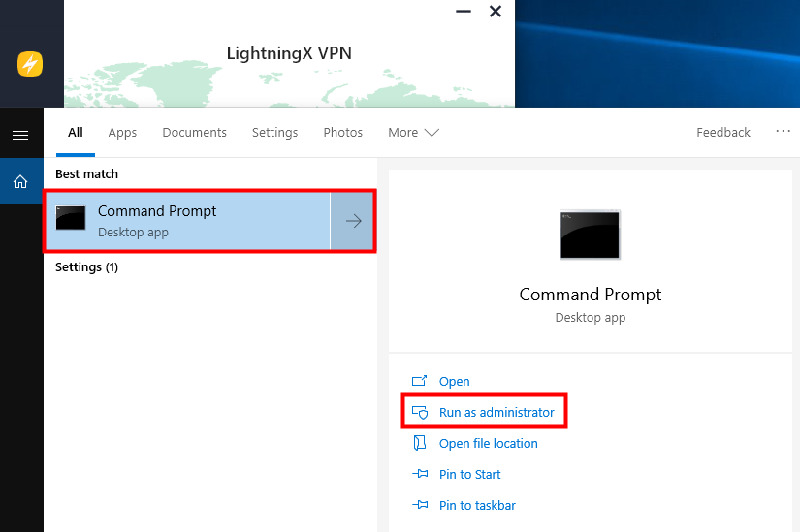Image resolution: width=800 pixels, height=532 pixels.
Task: Switch to the Settings search tab
Action: pos(275,133)
